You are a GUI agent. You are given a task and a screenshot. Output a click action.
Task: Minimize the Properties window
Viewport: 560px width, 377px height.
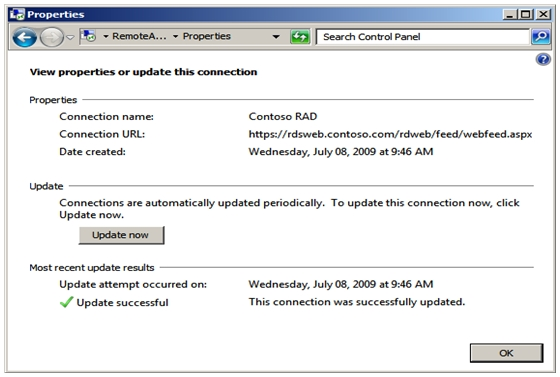click(510, 14)
